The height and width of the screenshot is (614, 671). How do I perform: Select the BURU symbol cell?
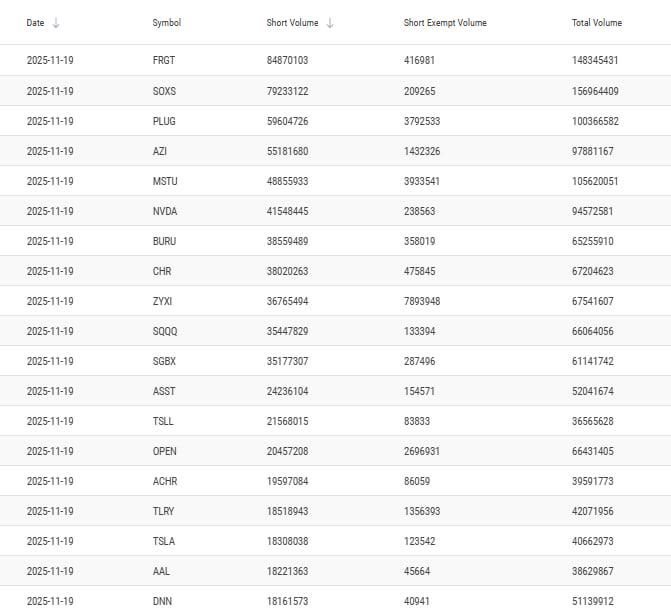click(x=164, y=241)
